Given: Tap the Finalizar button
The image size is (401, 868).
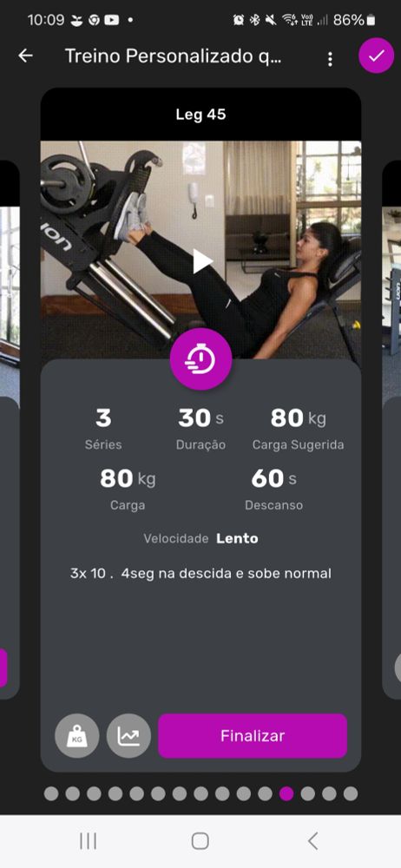Looking at the screenshot, I should [x=253, y=736].
